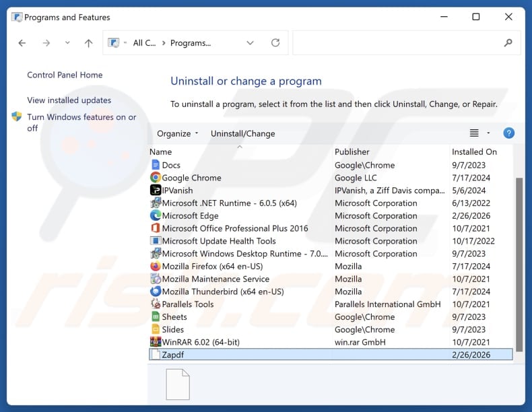The width and height of the screenshot is (532, 412).
Task: Click the Mozilla Thunderbird icon
Action: point(156,291)
